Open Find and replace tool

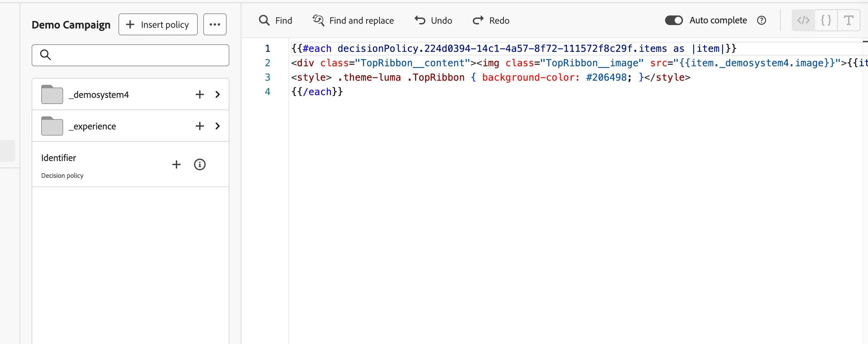coord(353,21)
